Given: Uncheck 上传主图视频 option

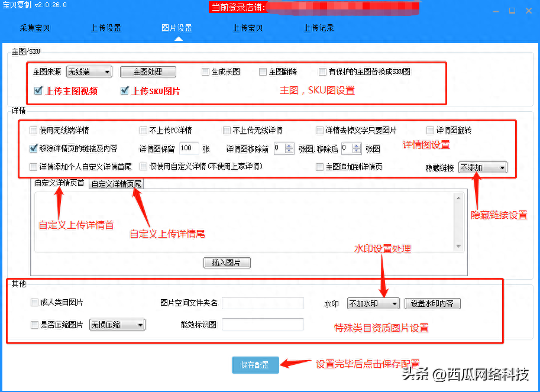Looking at the screenshot, I should click(38, 91).
